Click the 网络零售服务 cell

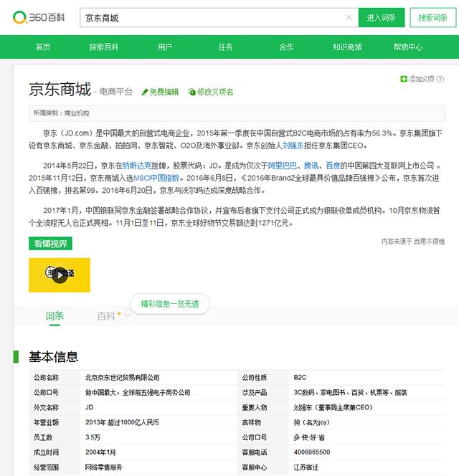pos(103,467)
